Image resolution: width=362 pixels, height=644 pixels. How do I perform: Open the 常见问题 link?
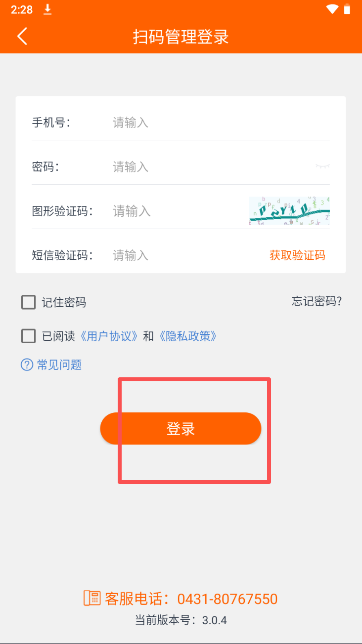pos(59,365)
